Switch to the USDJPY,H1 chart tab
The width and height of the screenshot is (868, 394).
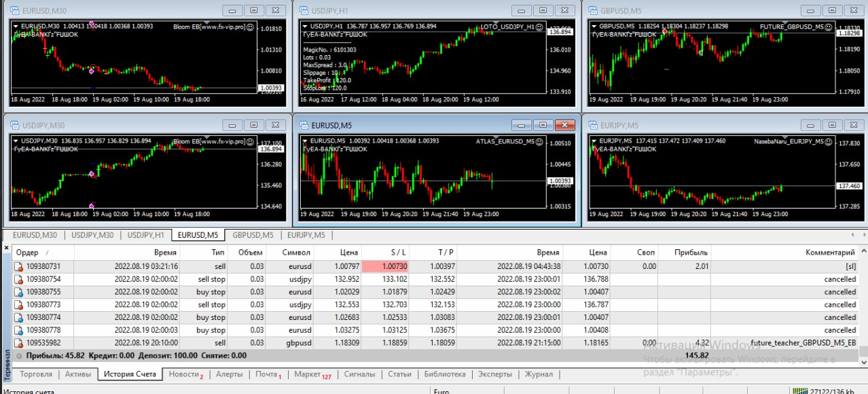(146, 236)
